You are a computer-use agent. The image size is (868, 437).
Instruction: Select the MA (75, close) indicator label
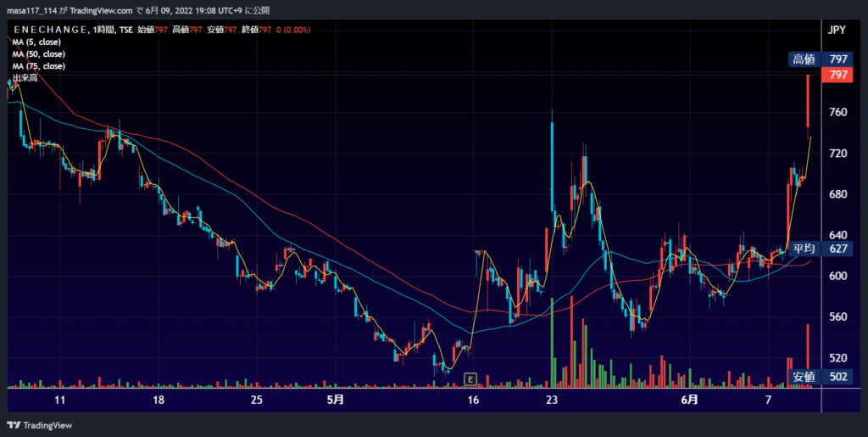[39, 66]
